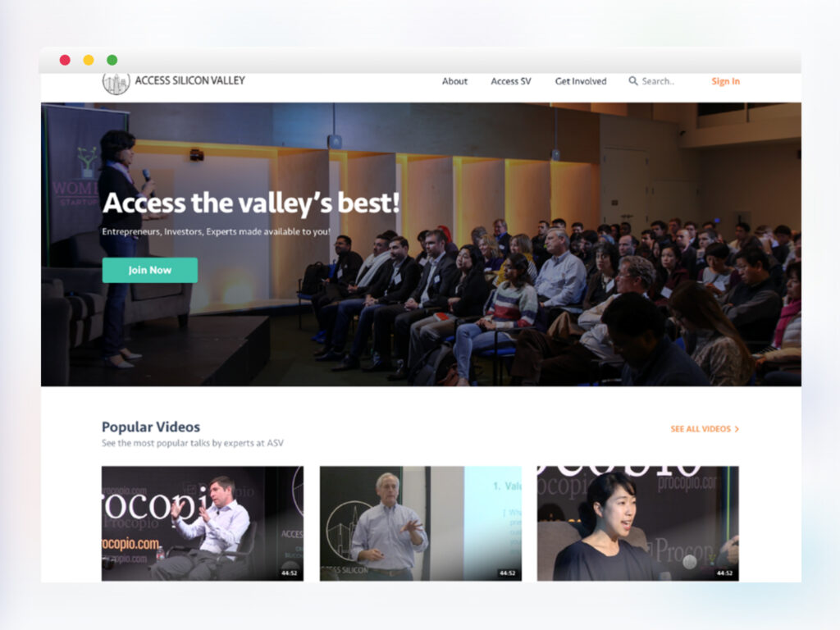Screen dimensions: 840x630
Task: Click the Join Now button
Action: tap(150, 270)
